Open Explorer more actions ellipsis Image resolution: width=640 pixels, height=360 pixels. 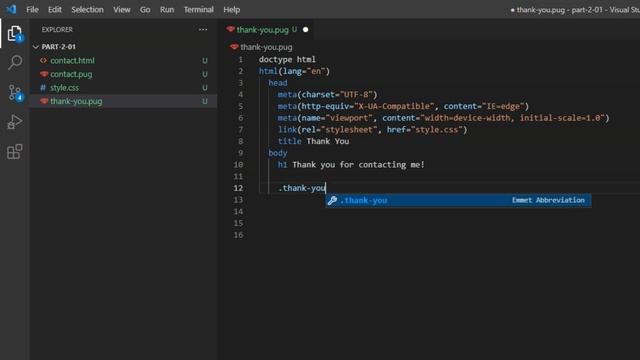coord(203,29)
